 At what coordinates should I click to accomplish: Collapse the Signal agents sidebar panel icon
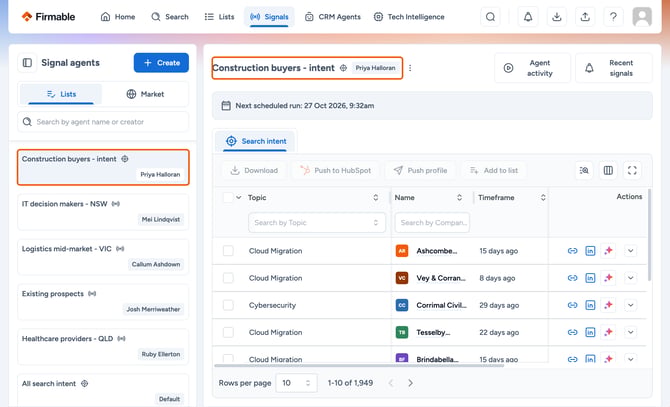pos(27,63)
